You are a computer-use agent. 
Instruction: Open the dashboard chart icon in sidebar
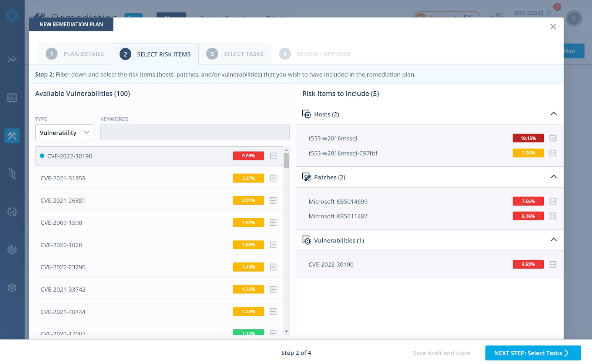12,98
